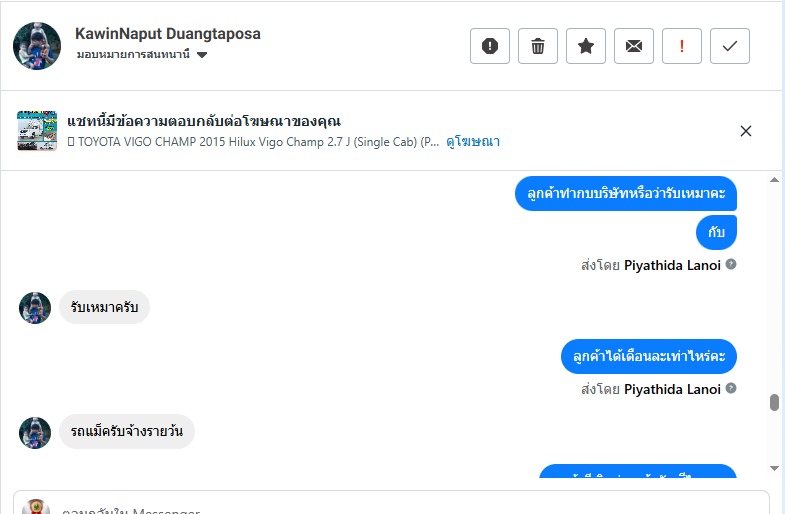Click KawinNaput Duangtaposa name in header
This screenshot has height=514, width=785.
point(168,34)
